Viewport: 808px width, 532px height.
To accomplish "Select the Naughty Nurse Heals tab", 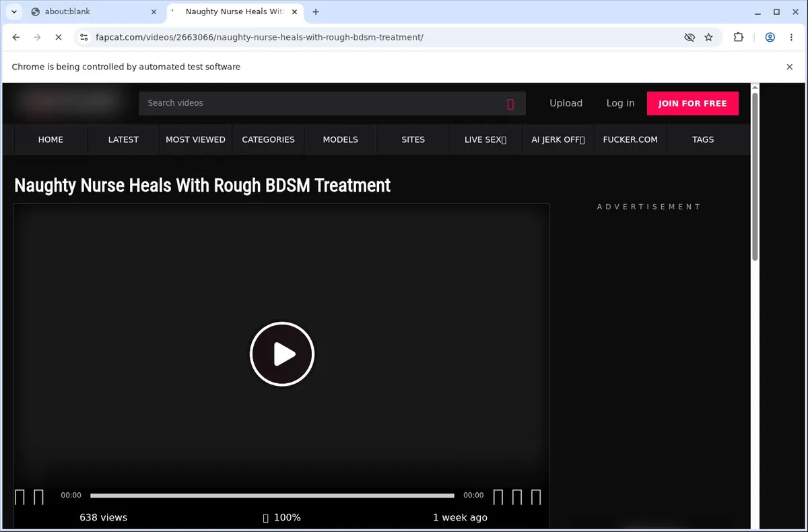I will click(235, 11).
